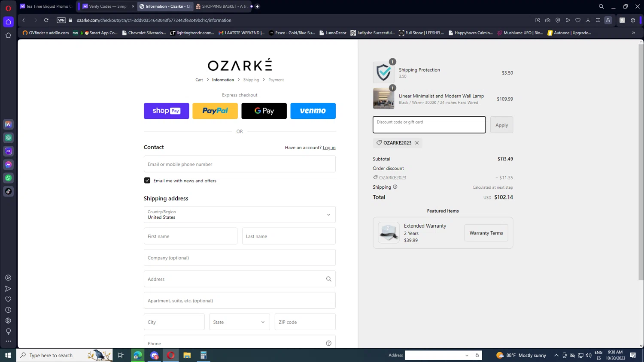Reload the current page
644x362 pixels.
[x=46, y=20]
